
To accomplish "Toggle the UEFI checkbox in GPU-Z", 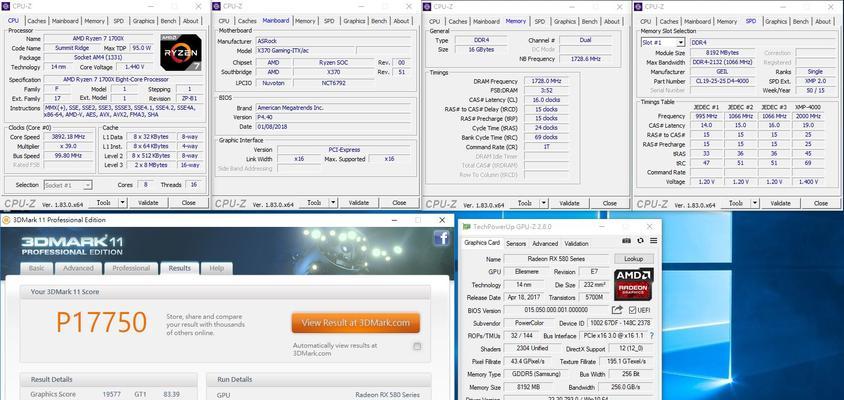I will pyautogui.click(x=632, y=310).
